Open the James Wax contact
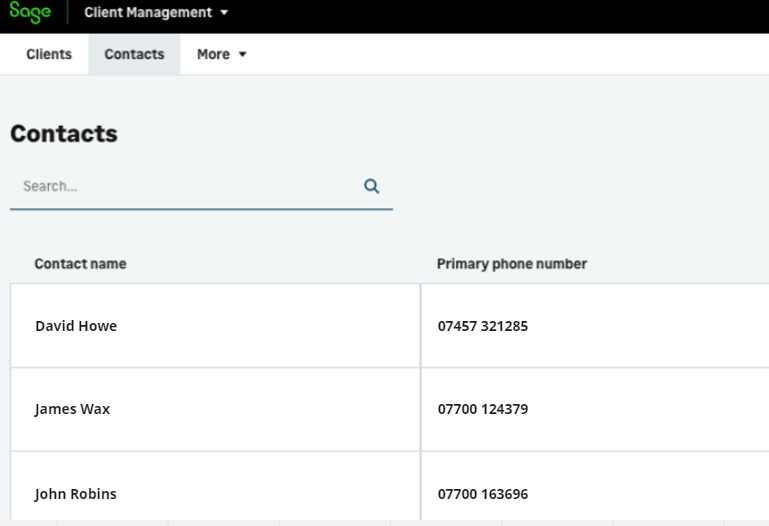769x526 pixels. pyautogui.click(x=72, y=409)
